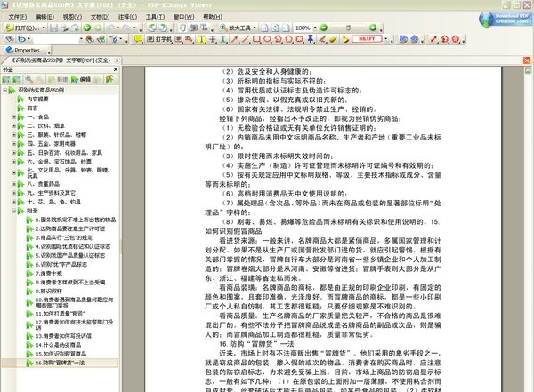Open the 注释(C) menu
The height and width of the screenshot is (392, 534).
click(x=127, y=17)
